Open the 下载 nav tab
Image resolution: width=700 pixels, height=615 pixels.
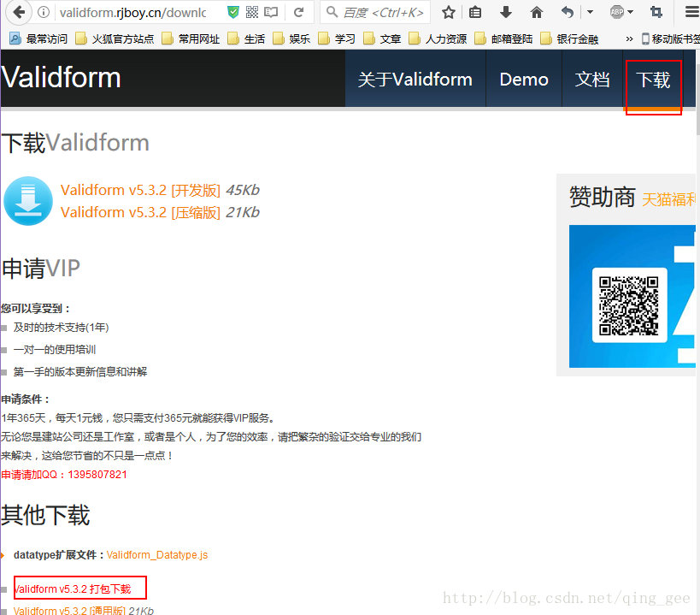click(653, 80)
